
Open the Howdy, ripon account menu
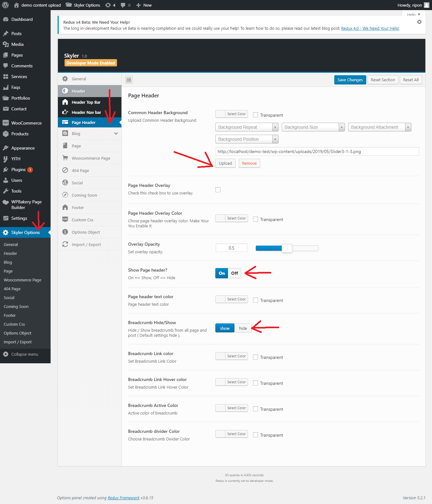coord(413,5)
